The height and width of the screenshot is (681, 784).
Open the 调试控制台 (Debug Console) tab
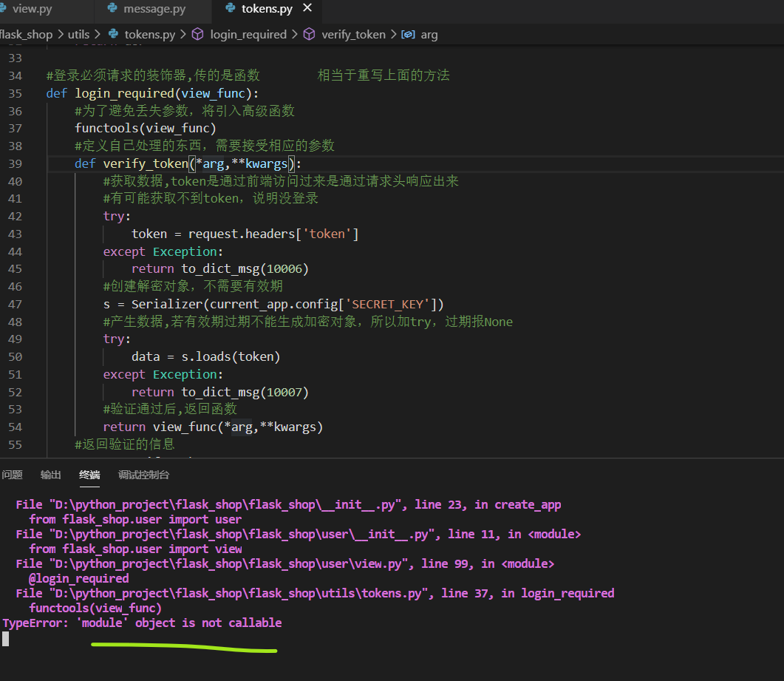tap(143, 475)
